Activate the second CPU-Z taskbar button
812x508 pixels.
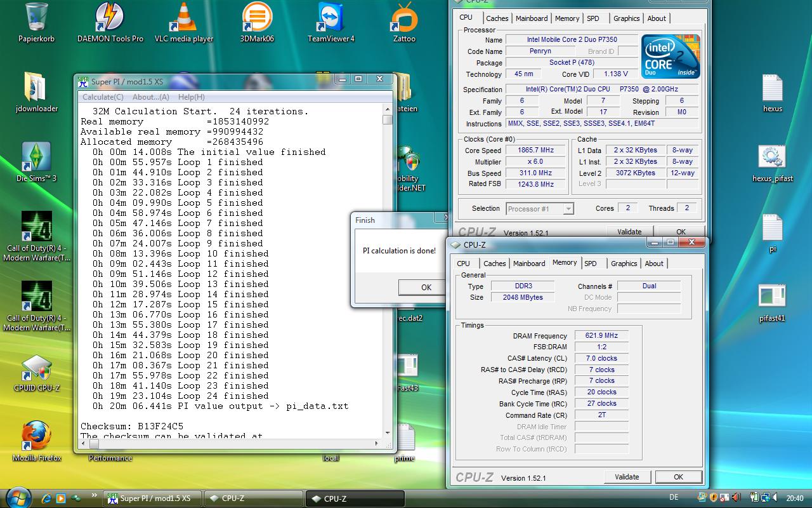tap(355, 498)
